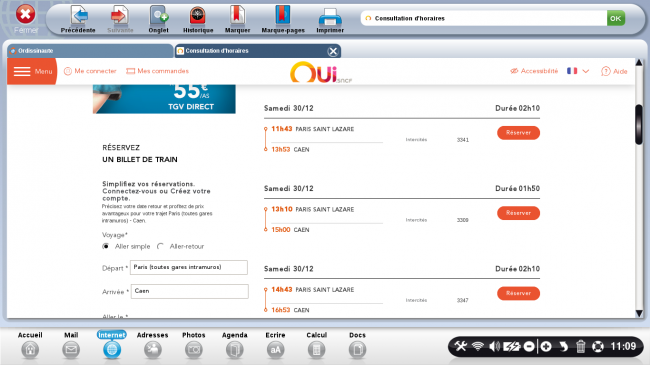Expand the French flag language dropdown
650x365 pixels.
tap(578, 71)
